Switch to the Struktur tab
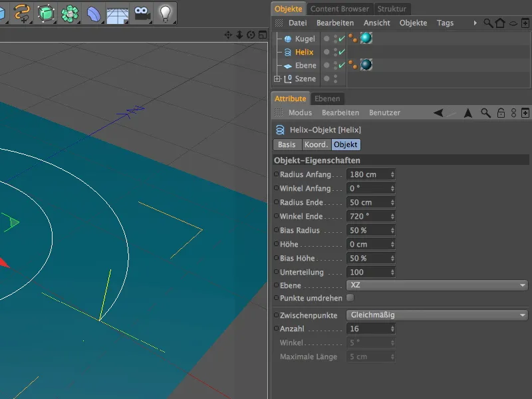 (392, 9)
